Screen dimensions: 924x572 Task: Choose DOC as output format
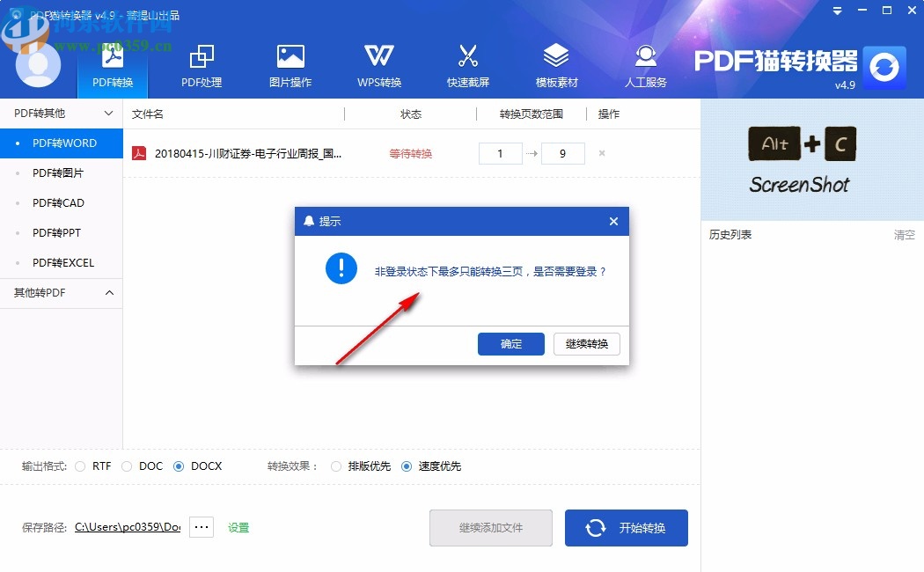point(128,466)
